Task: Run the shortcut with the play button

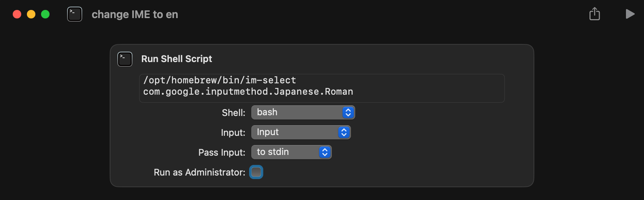Action: pos(630,14)
